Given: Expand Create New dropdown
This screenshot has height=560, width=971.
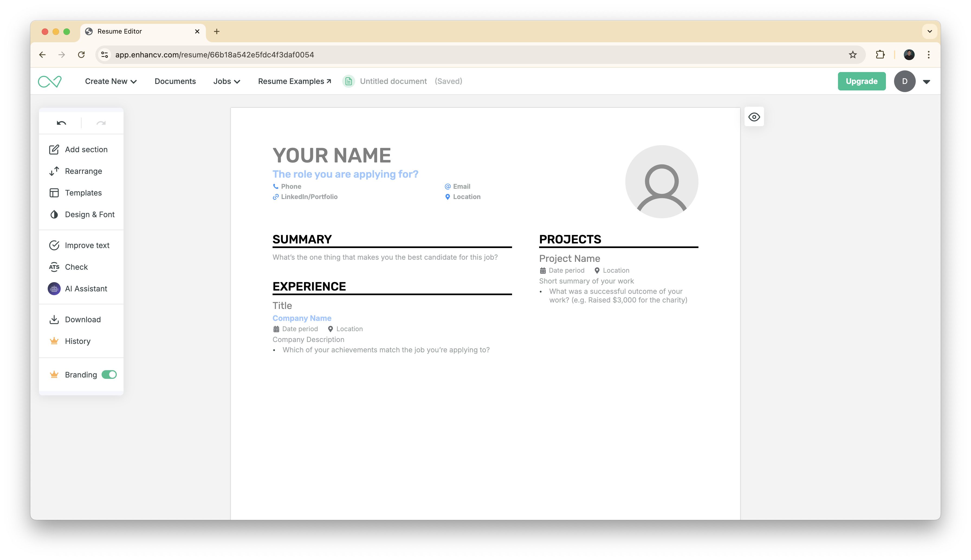Looking at the screenshot, I should pyautogui.click(x=111, y=81).
